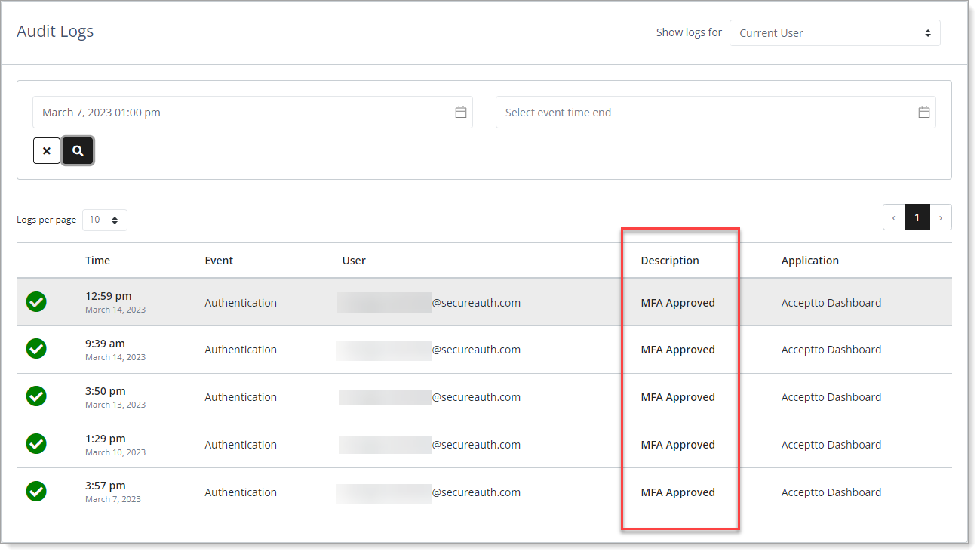The height and width of the screenshot is (555, 980).
Task: Click the Select event time end field
Action: [716, 113]
